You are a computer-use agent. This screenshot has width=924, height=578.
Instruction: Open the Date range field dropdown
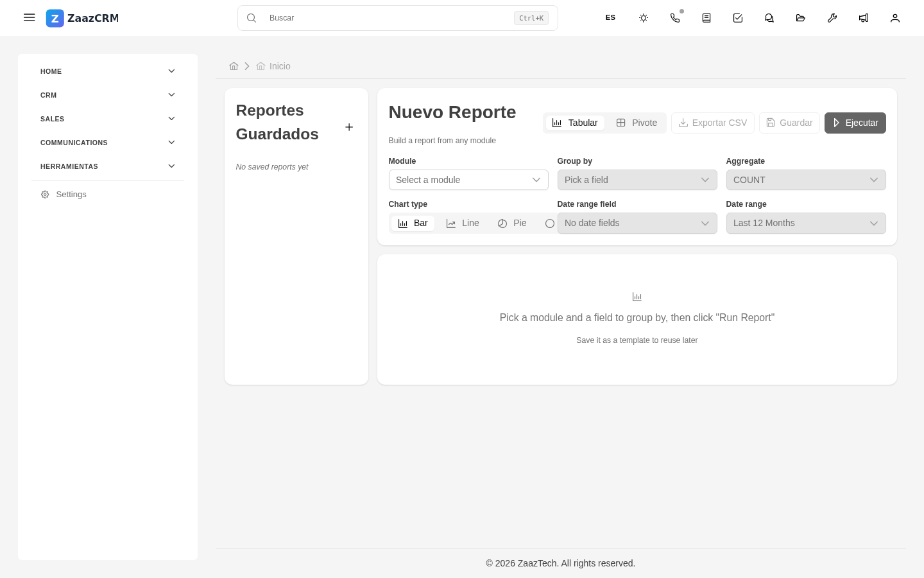click(637, 223)
